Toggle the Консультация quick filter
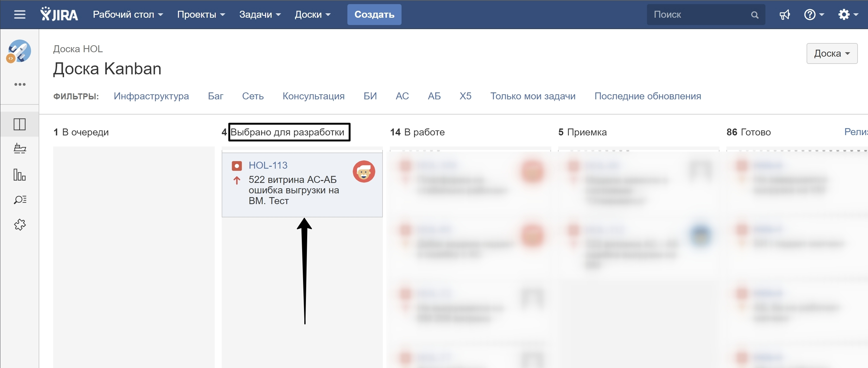This screenshot has width=868, height=368. (x=314, y=96)
